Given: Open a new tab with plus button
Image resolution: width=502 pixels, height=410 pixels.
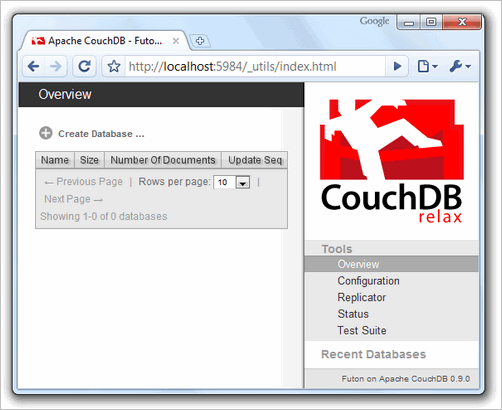Looking at the screenshot, I should tap(199, 41).
